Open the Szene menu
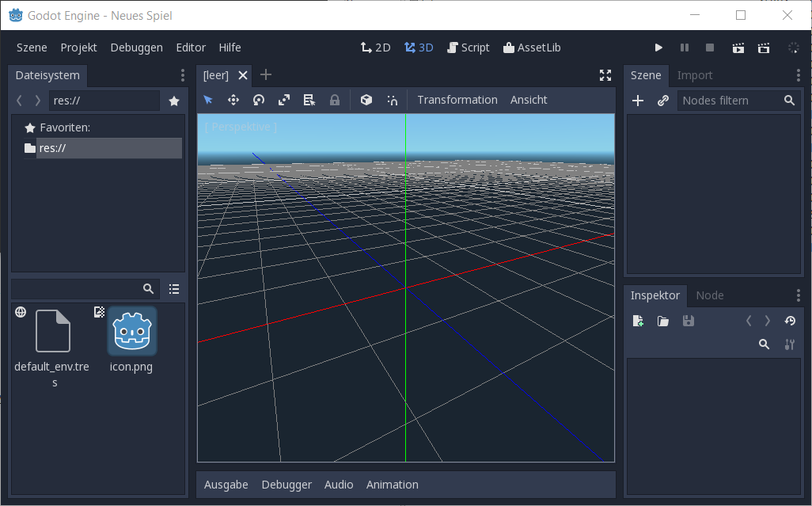The width and height of the screenshot is (812, 506). tap(32, 48)
